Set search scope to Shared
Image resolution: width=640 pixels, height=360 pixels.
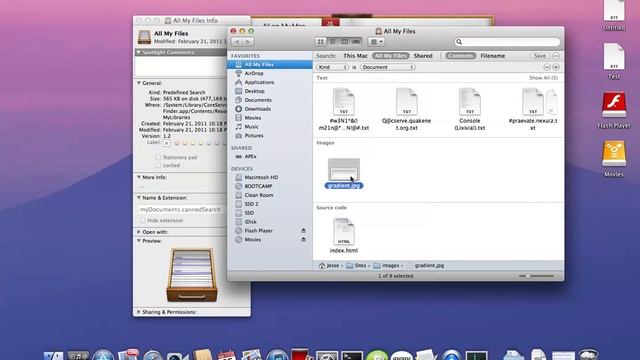click(x=423, y=56)
